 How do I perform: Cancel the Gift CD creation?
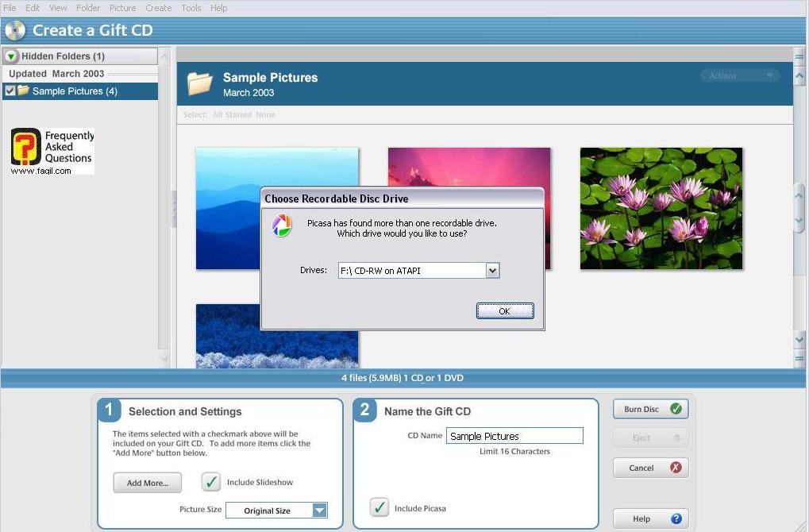[650, 468]
